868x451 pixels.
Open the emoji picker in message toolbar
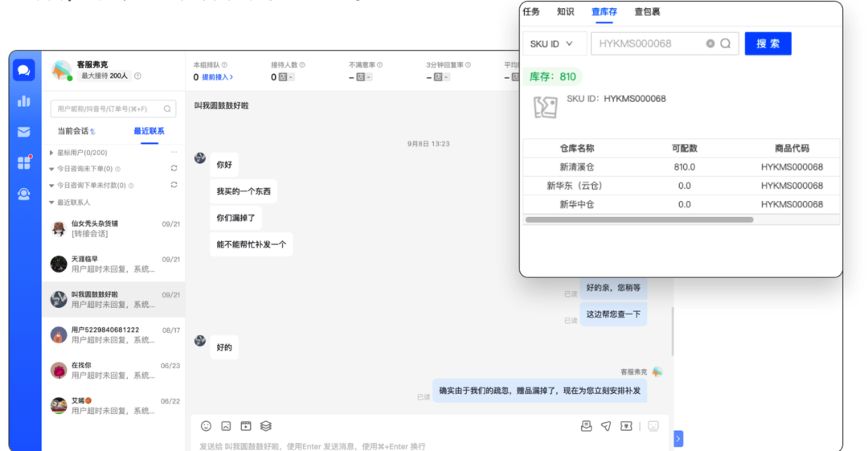tap(206, 426)
